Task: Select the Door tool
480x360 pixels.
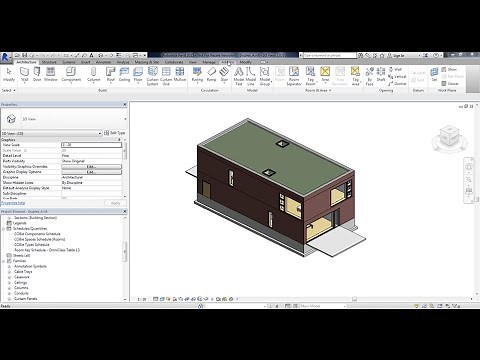Action: pos(37,74)
